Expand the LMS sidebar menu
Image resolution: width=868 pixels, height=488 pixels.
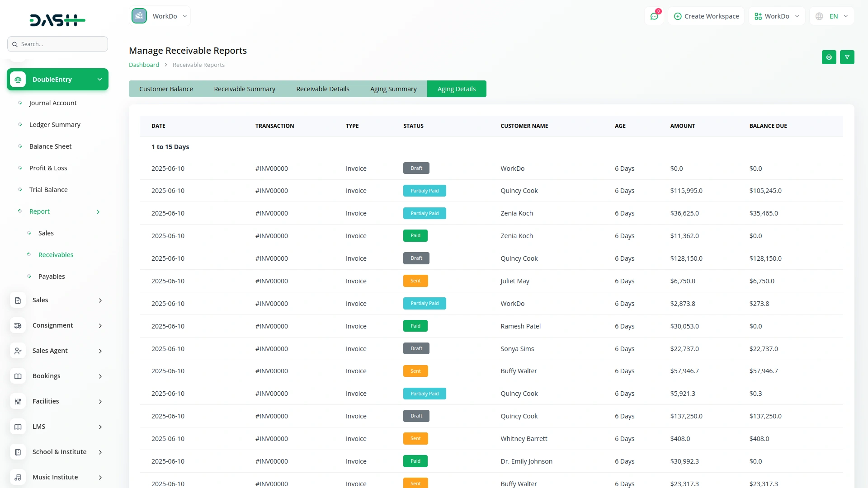coord(57,427)
